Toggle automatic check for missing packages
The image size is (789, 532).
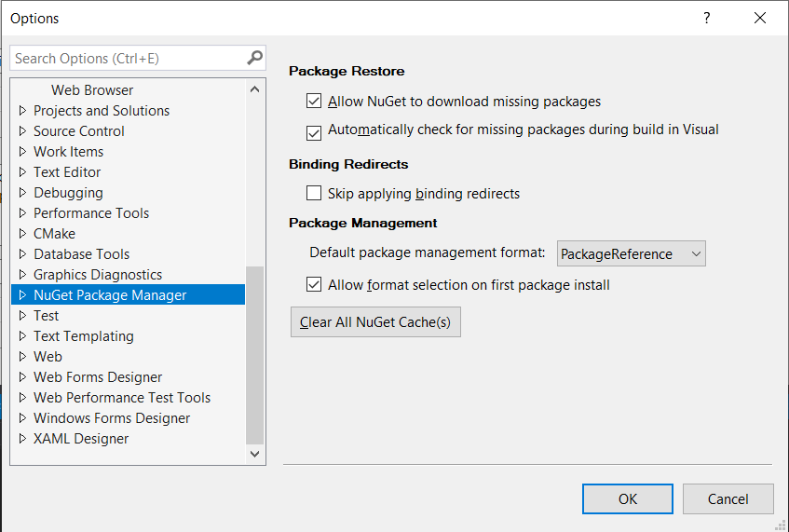point(314,133)
